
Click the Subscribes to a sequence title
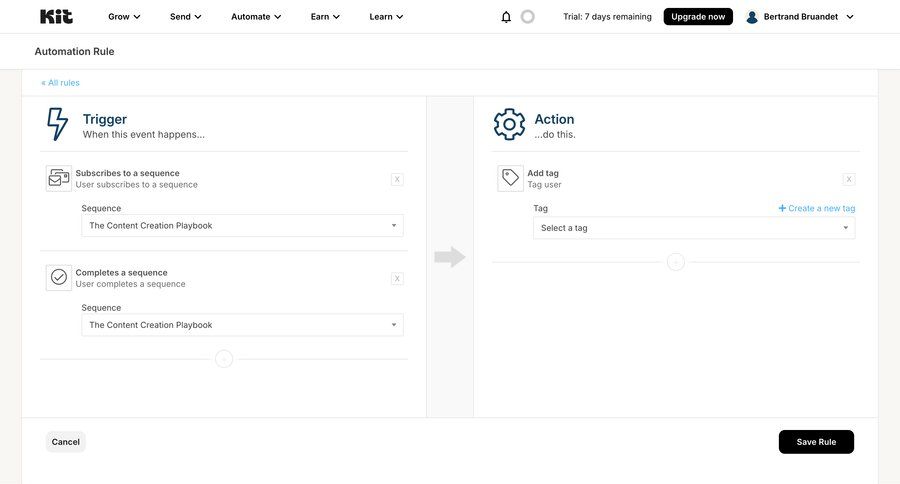click(x=127, y=173)
